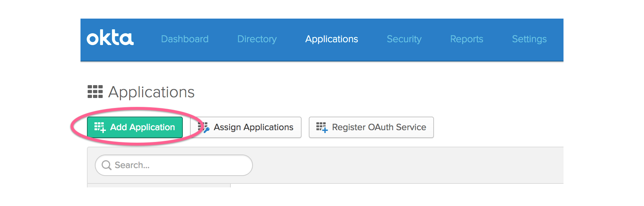This screenshot has height=206, width=644.
Task: Open the Settings menu
Action: click(x=529, y=39)
